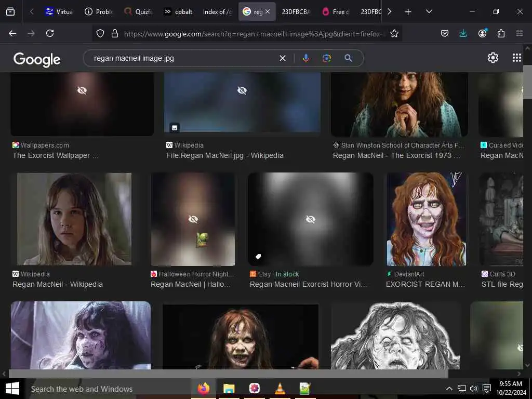This screenshot has height=399, width=532.
Task: Click the tracking protection shield icon
Action: [x=100, y=33]
